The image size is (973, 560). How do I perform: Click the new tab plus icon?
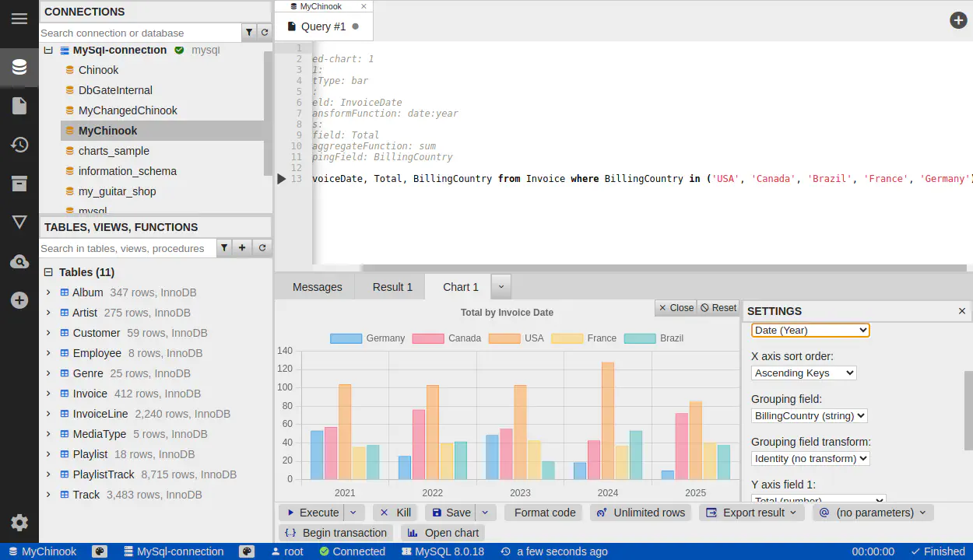(958, 20)
